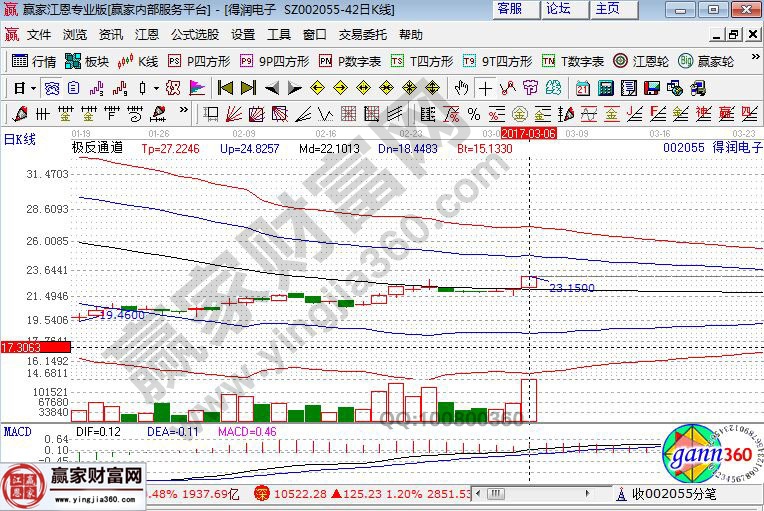Image resolution: width=764 pixels, height=511 pixels.
Task: Open the T数字表 tool
Action: (573, 61)
